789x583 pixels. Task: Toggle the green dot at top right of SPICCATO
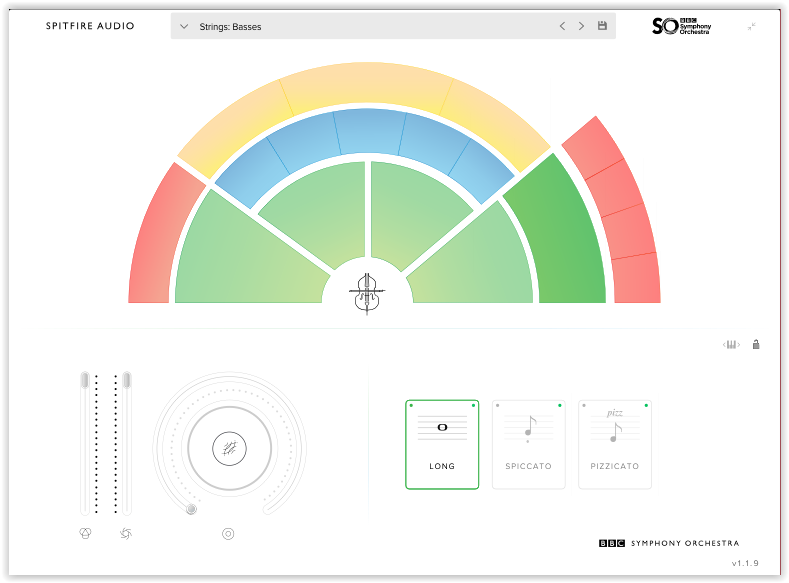560,405
